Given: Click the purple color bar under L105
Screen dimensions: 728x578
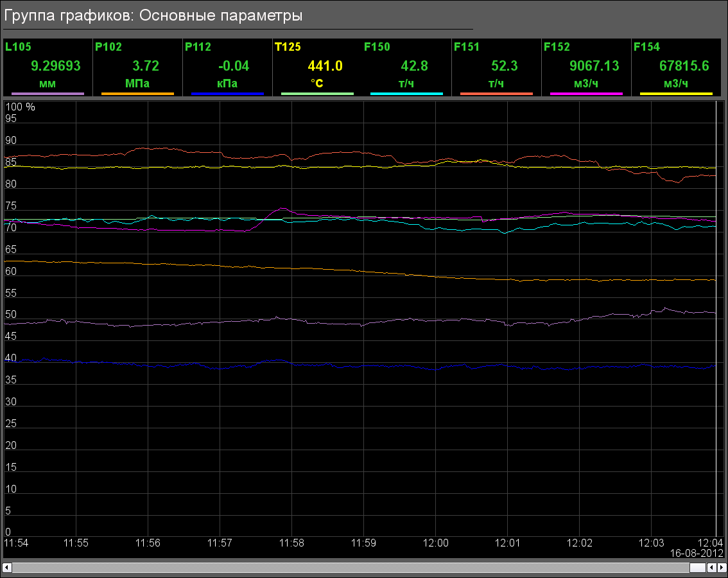Looking at the screenshot, I should pos(48,94).
